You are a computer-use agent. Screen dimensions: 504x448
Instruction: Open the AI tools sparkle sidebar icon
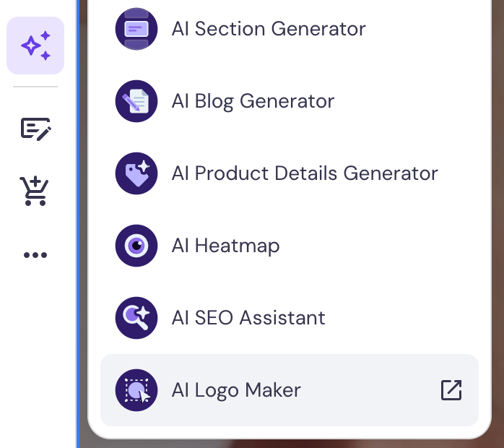pyautogui.click(x=35, y=46)
